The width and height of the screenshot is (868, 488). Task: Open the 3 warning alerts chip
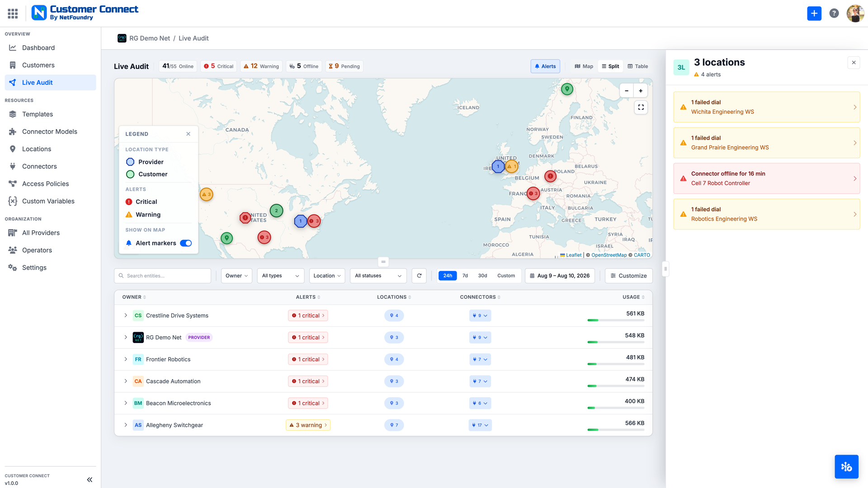pos(308,425)
